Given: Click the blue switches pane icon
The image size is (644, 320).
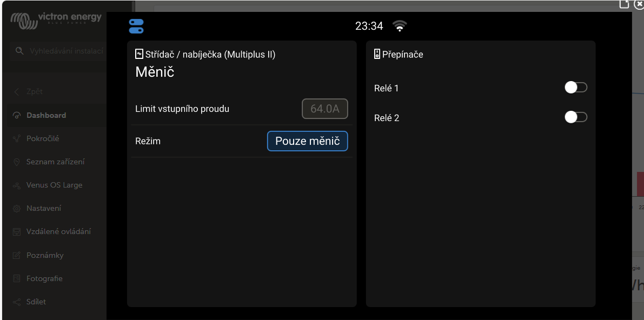Looking at the screenshot, I should point(136,26).
